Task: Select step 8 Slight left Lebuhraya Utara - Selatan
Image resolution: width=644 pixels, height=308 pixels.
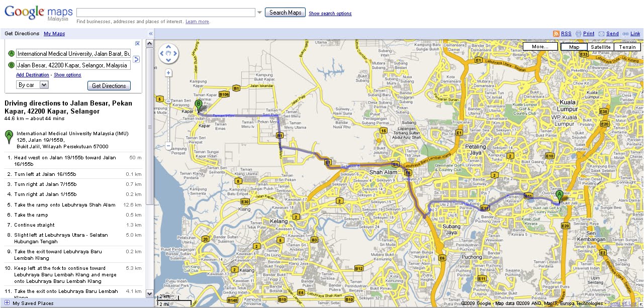Action: [x=73, y=238]
